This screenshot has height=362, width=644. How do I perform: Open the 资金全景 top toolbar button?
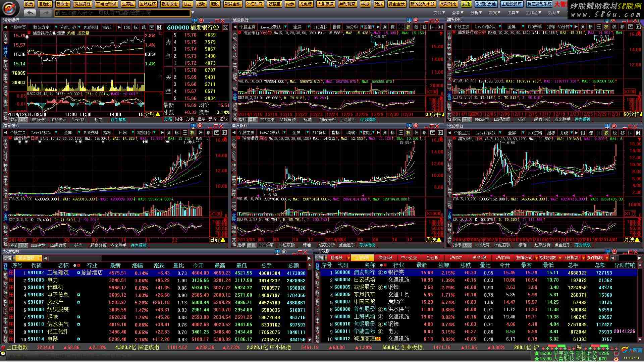(396, 4)
